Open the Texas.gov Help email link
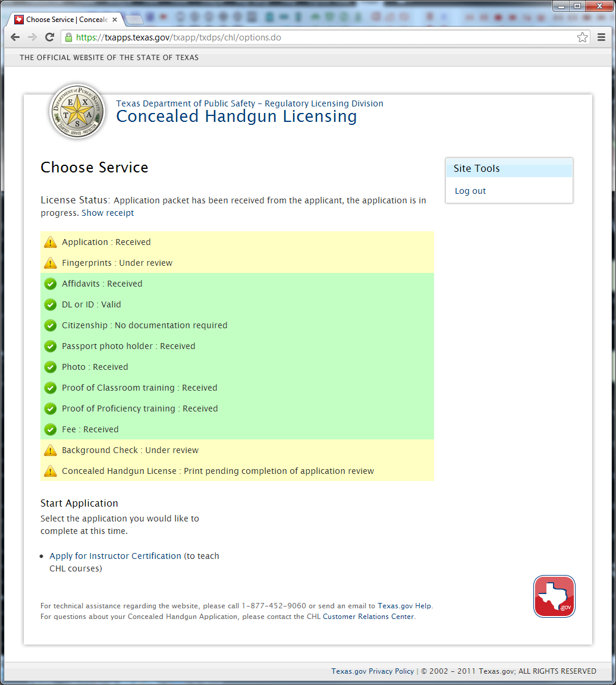Image resolution: width=616 pixels, height=685 pixels. [404, 606]
